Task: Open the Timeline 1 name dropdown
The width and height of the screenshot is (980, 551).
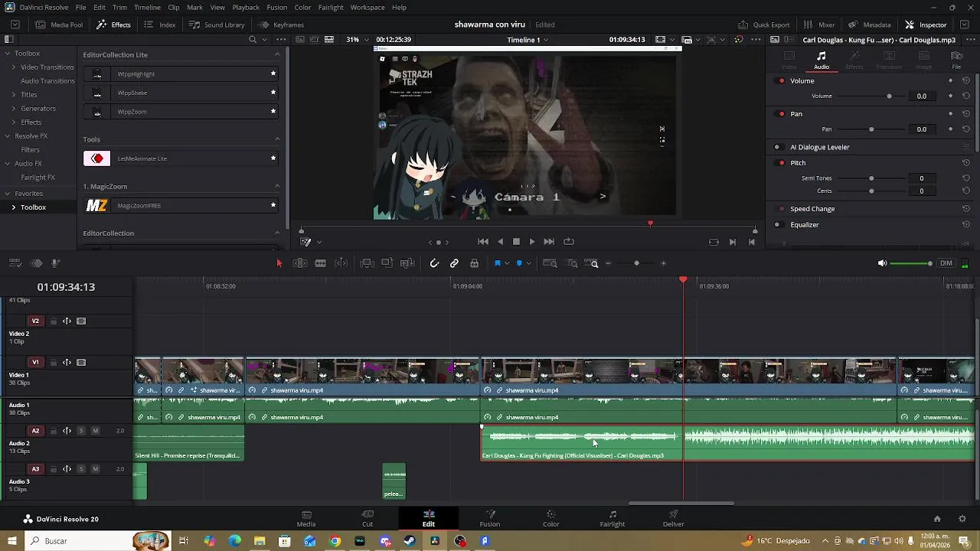Action: click(x=528, y=40)
